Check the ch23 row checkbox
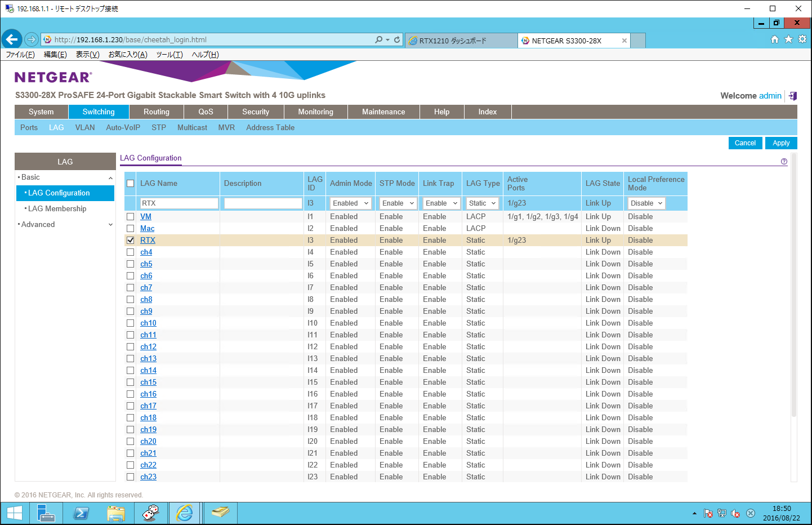Screen dimensions: 812x525 [131, 477]
